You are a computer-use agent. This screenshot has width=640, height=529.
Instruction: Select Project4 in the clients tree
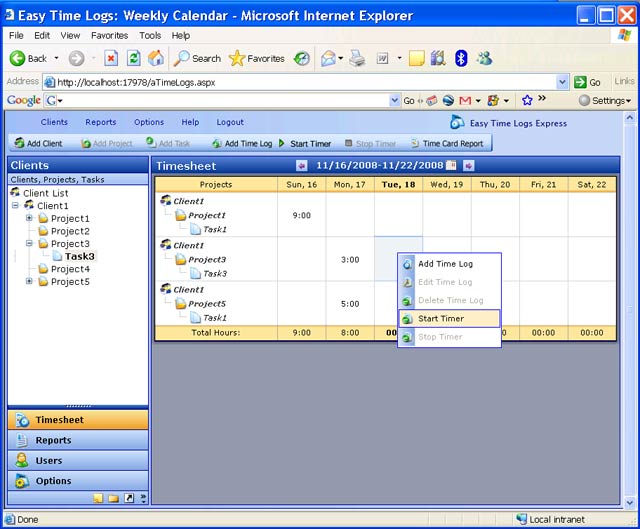coord(70,269)
